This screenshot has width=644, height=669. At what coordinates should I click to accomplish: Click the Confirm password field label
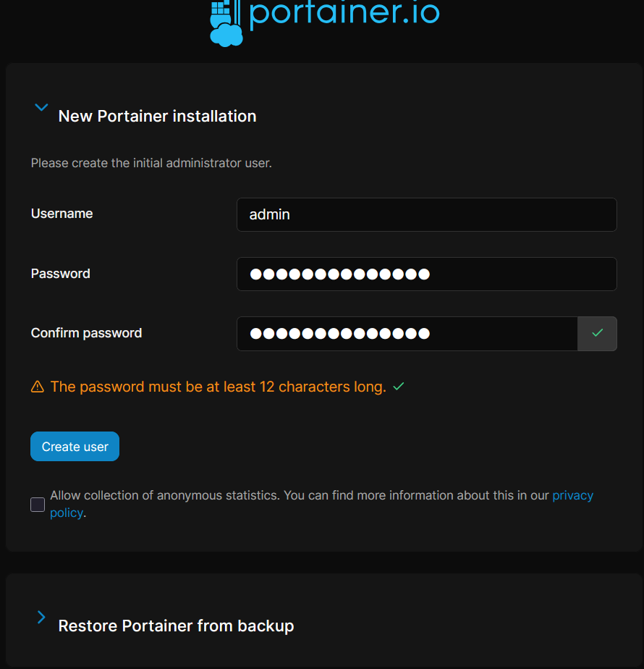[86, 333]
